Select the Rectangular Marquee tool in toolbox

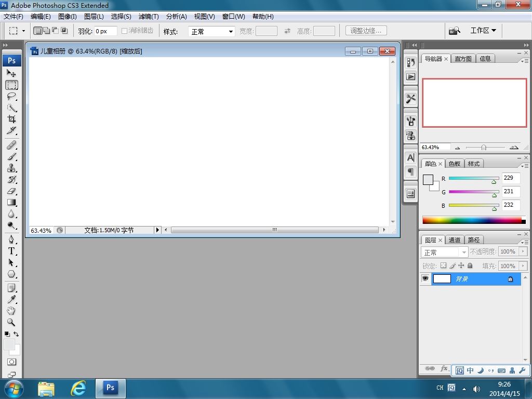[11, 85]
